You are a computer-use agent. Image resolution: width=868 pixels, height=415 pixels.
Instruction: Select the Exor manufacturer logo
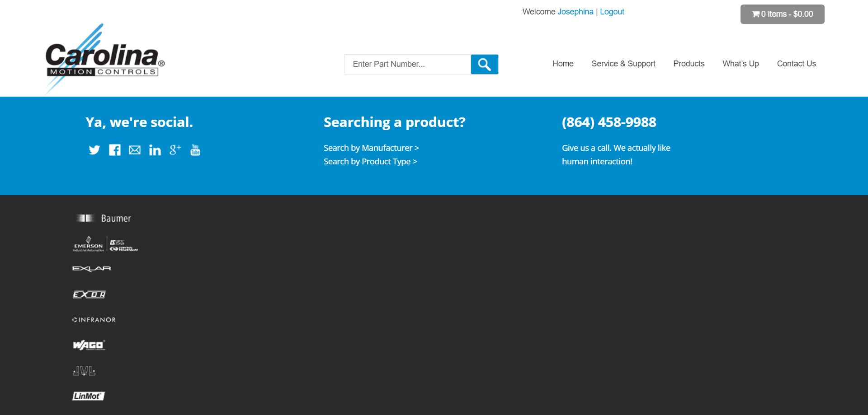click(x=90, y=294)
